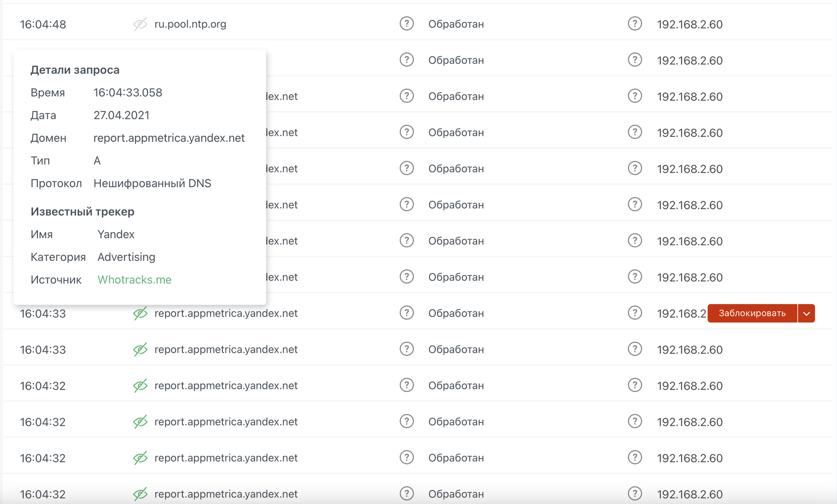837x504 pixels.
Task: Click response help icon in second row
Action: tap(407, 60)
